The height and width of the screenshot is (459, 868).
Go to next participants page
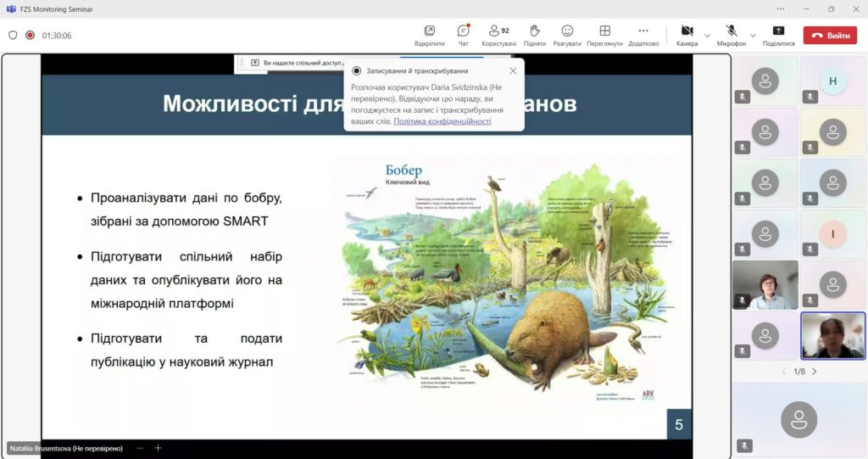pyautogui.click(x=815, y=372)
